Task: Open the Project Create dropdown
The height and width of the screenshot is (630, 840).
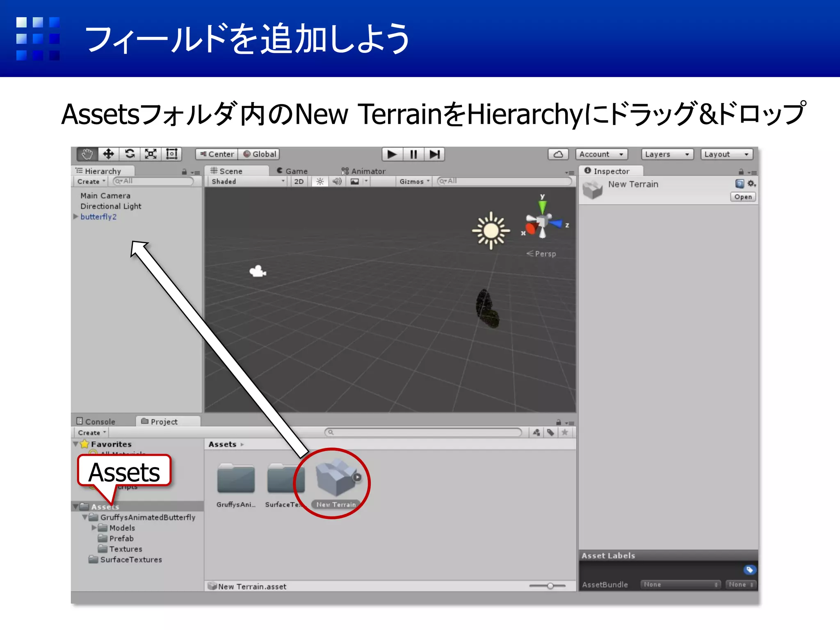Action: click(x=92, y=433)
